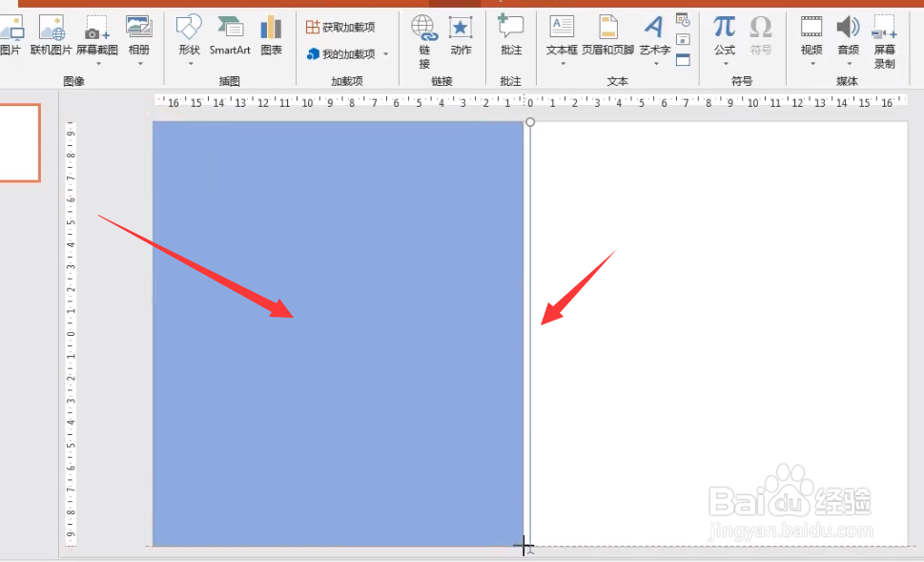Click the 文本框 text box icon
Screen dimensions: 924x562
pos(562,27)
